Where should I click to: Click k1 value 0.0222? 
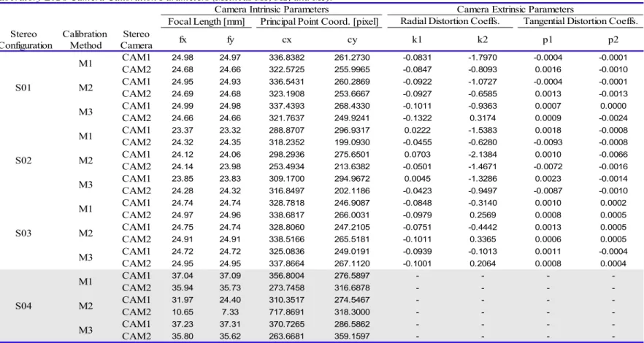[x=418, y=130]
